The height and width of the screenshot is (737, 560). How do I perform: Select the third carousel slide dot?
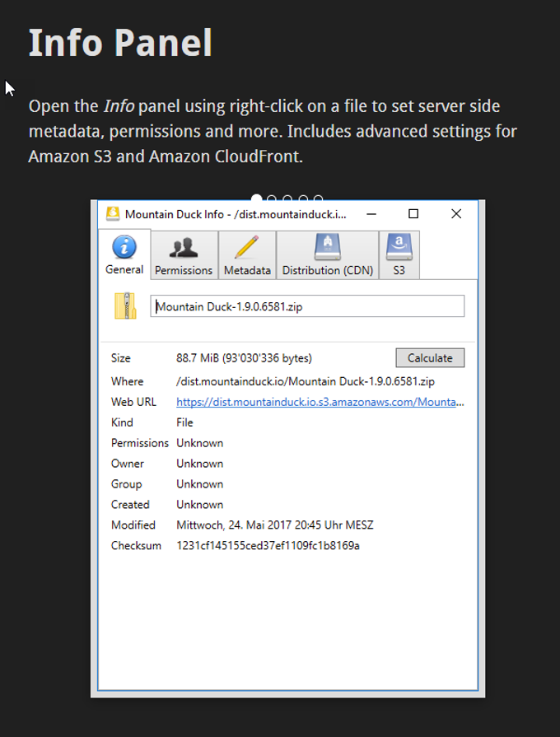click(287, 198)
